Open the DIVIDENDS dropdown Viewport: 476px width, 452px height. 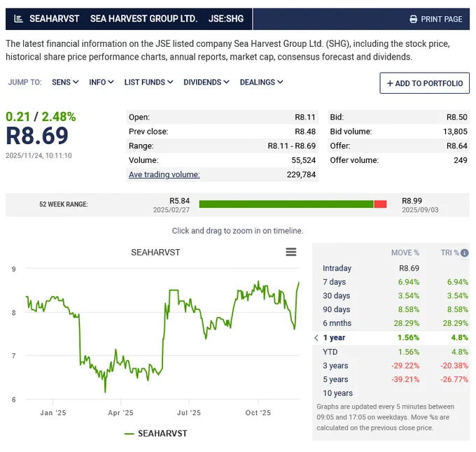pyautogui.click(x=206, y=82)
